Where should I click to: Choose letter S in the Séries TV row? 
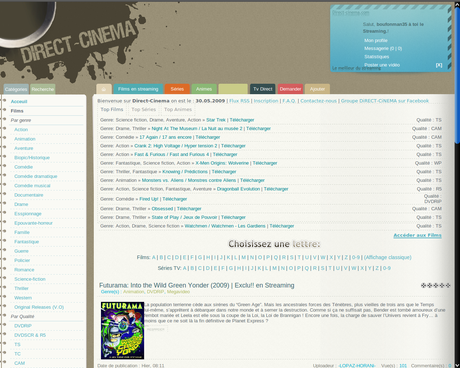click(x=322, y=268)
